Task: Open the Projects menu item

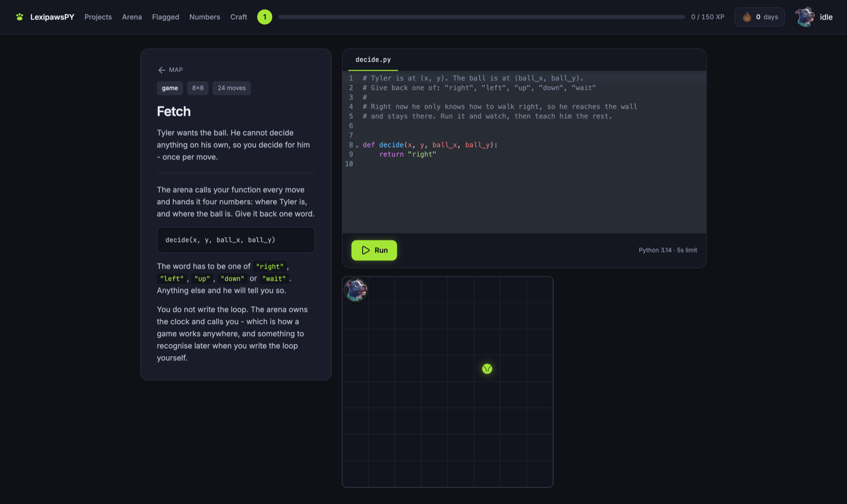Action: pos(98,17)
